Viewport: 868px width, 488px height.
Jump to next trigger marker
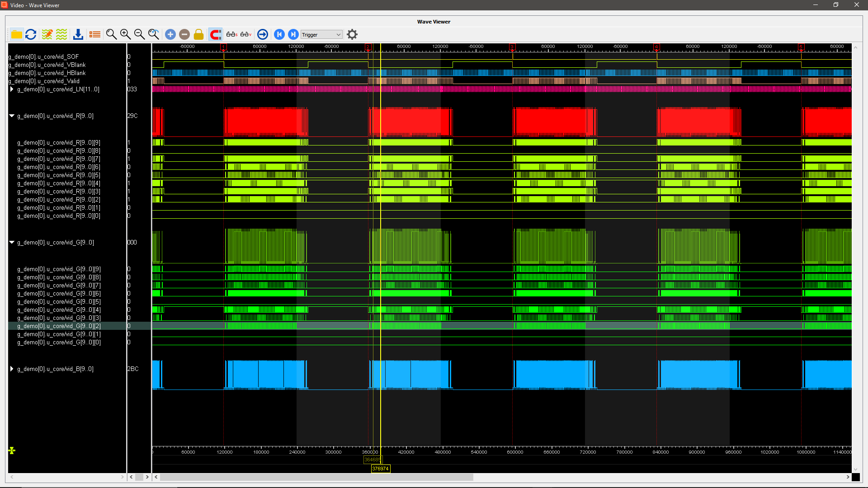pos(293,34)
